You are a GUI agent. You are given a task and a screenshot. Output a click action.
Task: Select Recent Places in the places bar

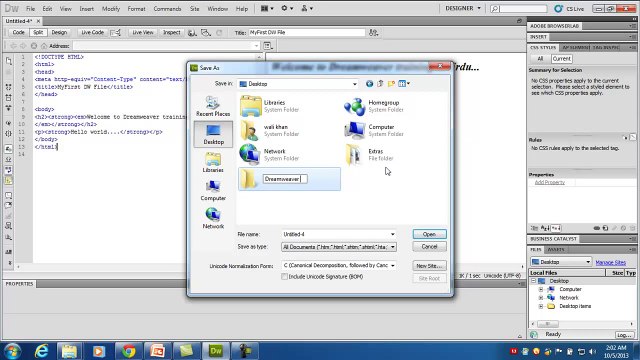click(x=213, y=106)
